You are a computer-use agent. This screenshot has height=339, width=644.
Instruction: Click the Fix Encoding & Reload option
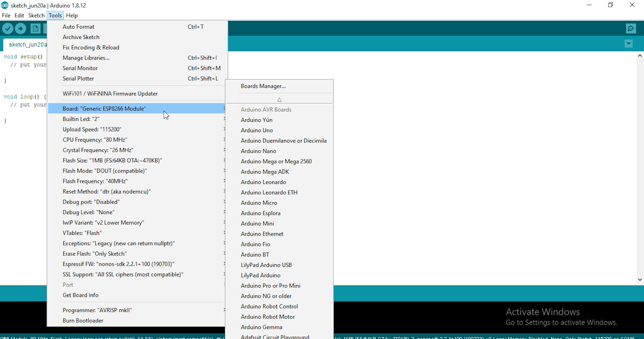coord(91,47)
